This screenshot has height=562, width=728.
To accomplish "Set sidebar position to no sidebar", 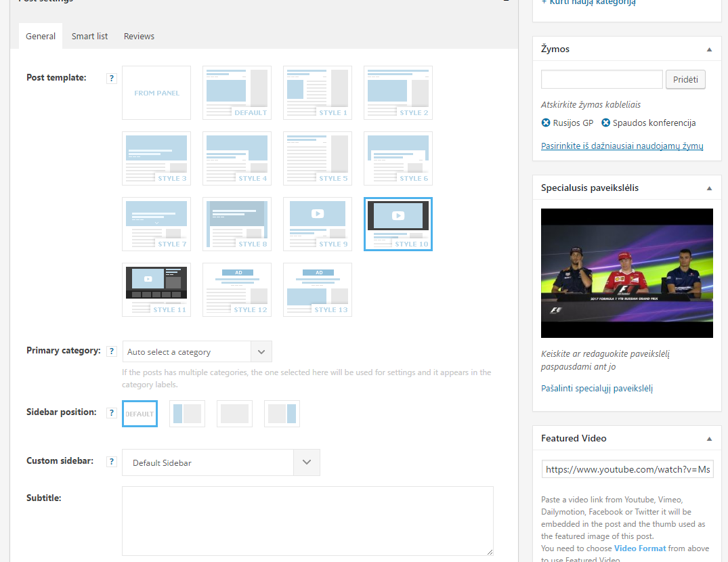I will tap(234, 414).
